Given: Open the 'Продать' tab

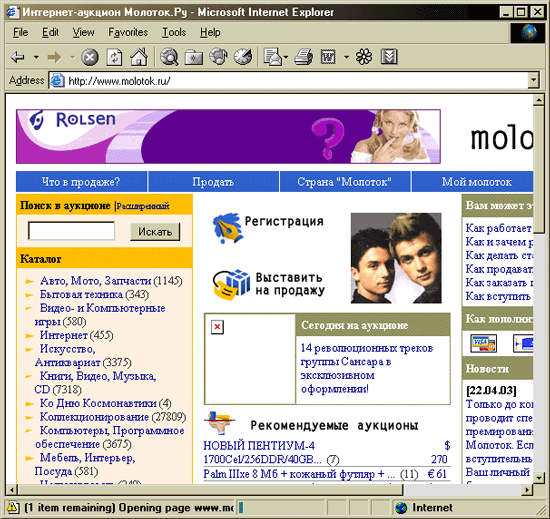Looking at the screenshot, I should [x=213, y=182].
